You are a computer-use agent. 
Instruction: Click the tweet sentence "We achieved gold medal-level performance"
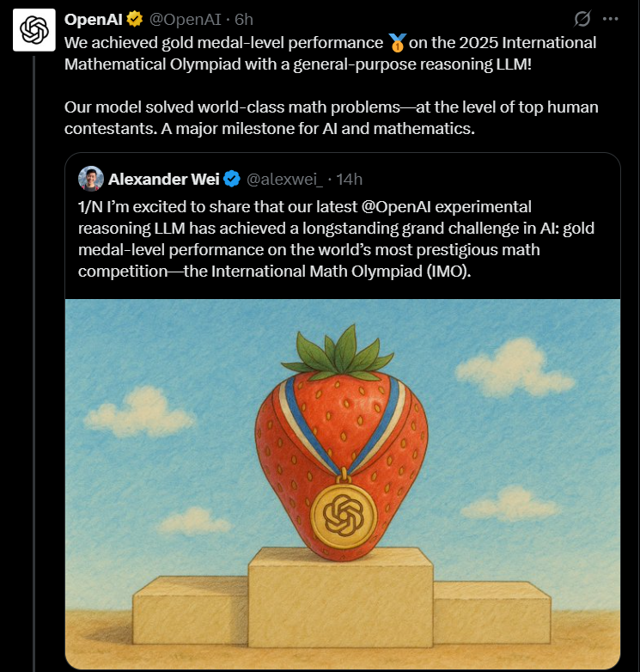pos(223,42)
